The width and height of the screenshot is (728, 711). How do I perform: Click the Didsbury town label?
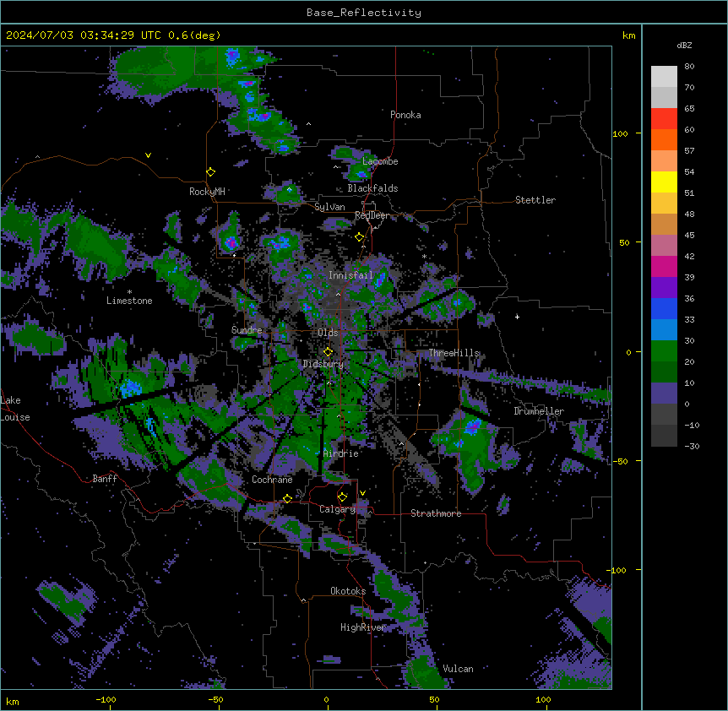click(323, 364)
